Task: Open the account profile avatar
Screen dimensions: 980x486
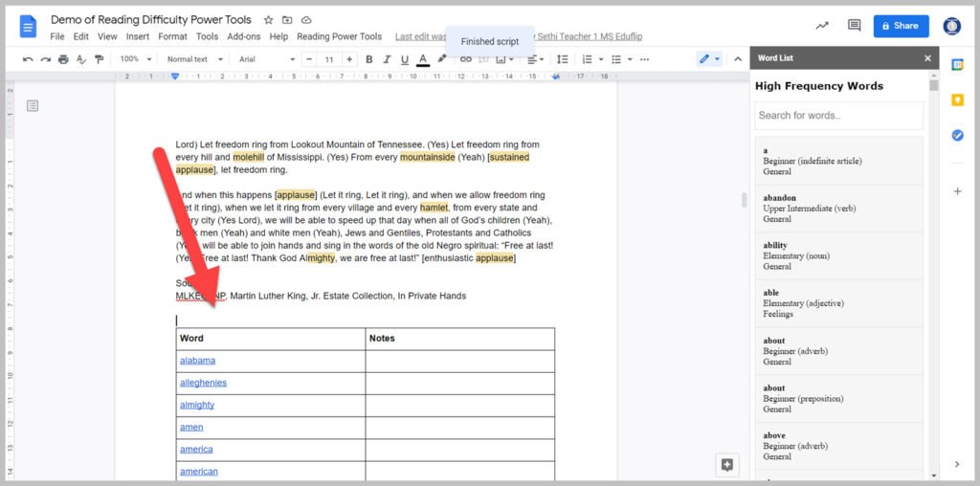Action: pos(951,26)
